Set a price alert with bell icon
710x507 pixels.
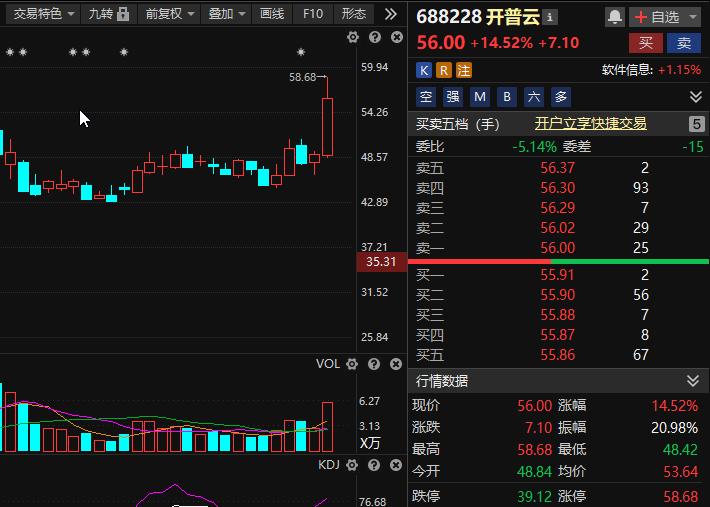pyautogui.click(x=614, y=17)
